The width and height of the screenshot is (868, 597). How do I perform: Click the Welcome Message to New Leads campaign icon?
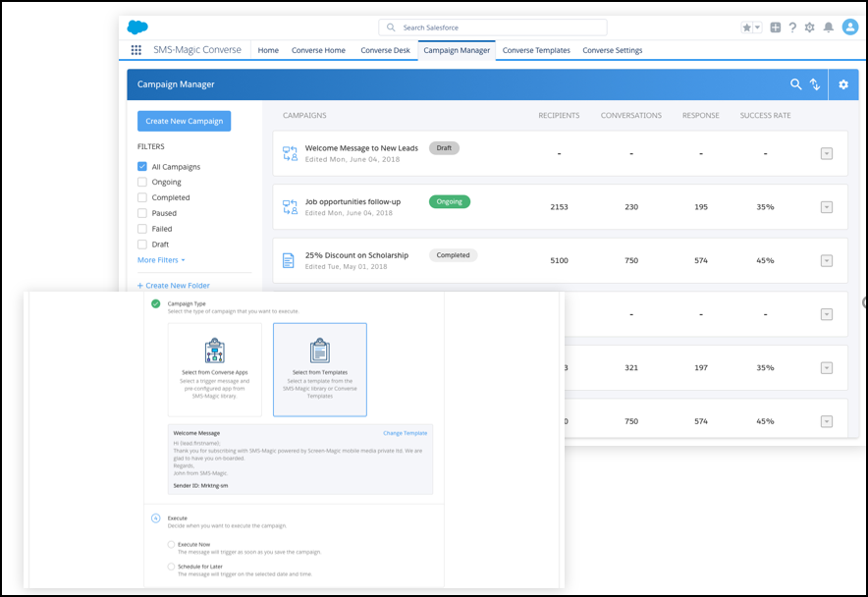click(x=290, y=153)
